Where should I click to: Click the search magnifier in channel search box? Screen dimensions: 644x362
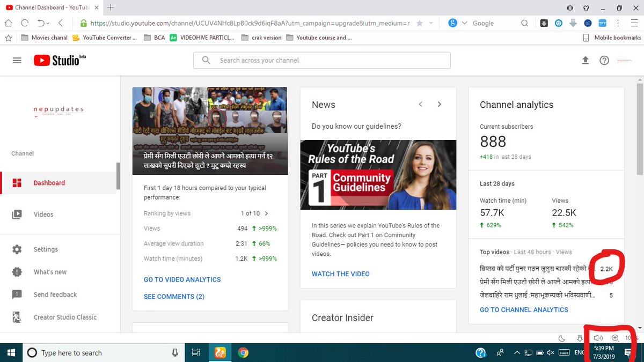(x=206, y=60)
